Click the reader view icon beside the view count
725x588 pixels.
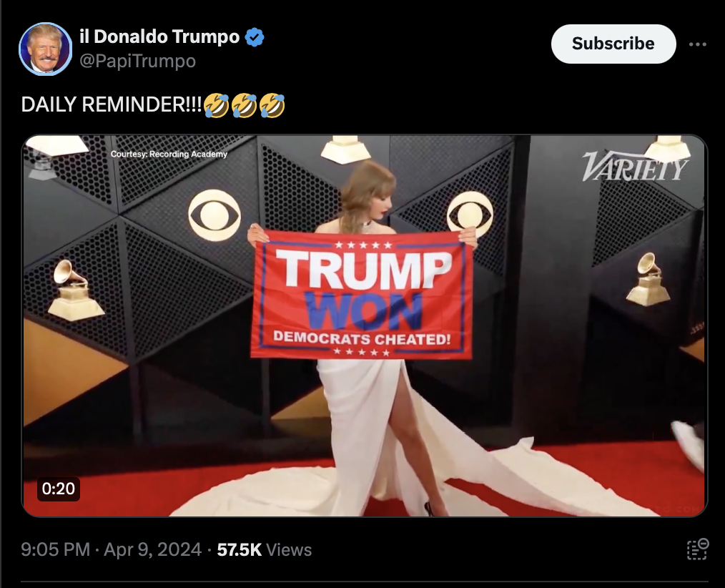click(x=697, y=549)
